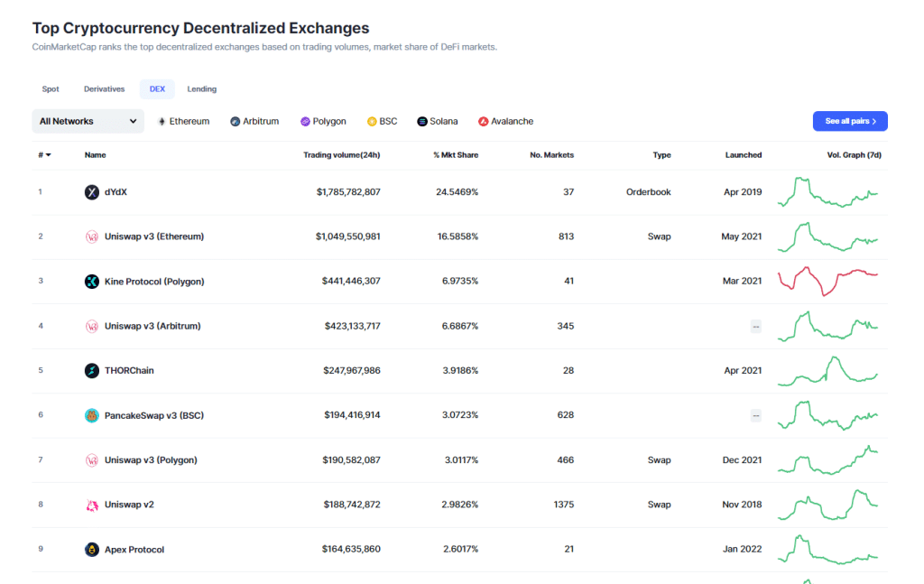Viewport: 924px width, 584px height.
Task: Click the Kine Protocol logo icon
Action: pos(91,282)
